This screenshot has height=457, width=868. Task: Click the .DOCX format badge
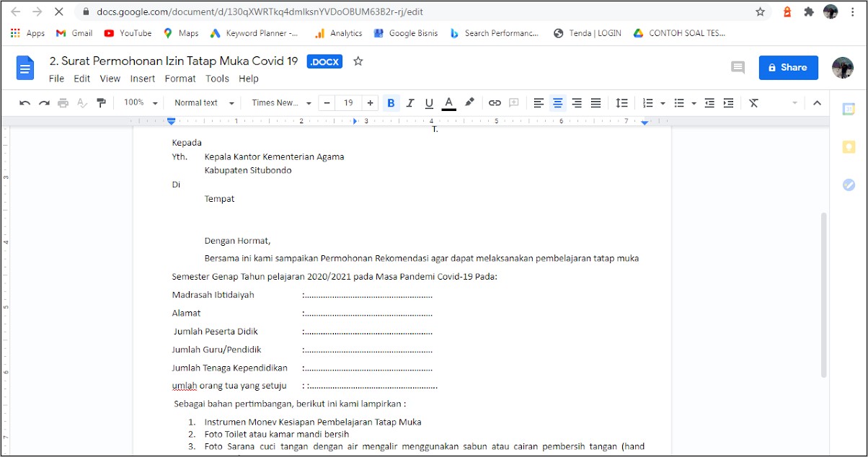click(x=324, y=62)
